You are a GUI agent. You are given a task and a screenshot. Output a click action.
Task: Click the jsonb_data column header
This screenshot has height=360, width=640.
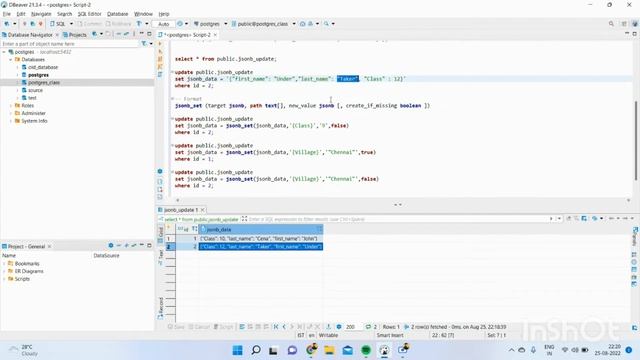coord(261,229)
